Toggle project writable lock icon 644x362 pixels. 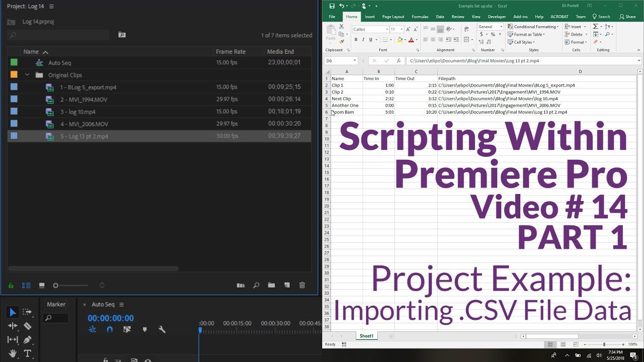[11, 285]
